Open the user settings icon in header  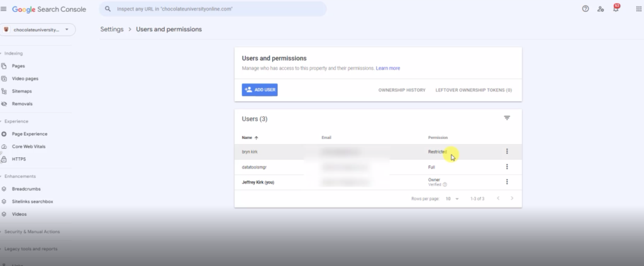[x=601, y=9]
